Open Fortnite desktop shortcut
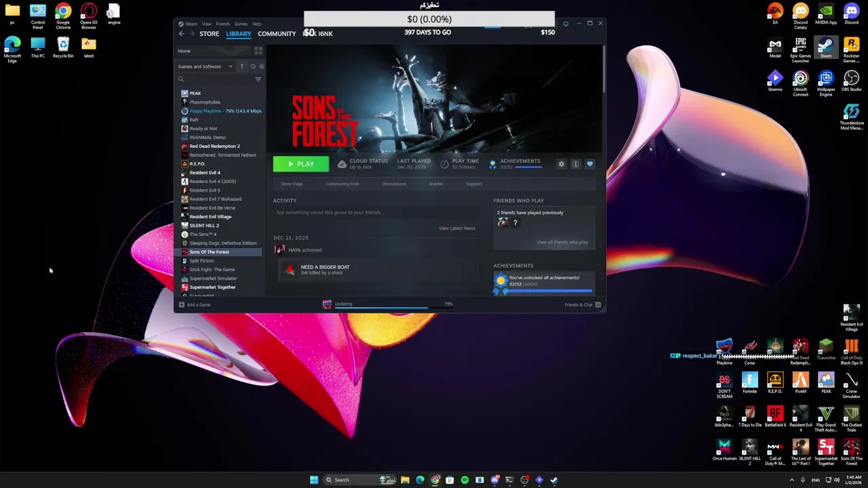Viewport: 868px width, 488px height. (749, 384)
